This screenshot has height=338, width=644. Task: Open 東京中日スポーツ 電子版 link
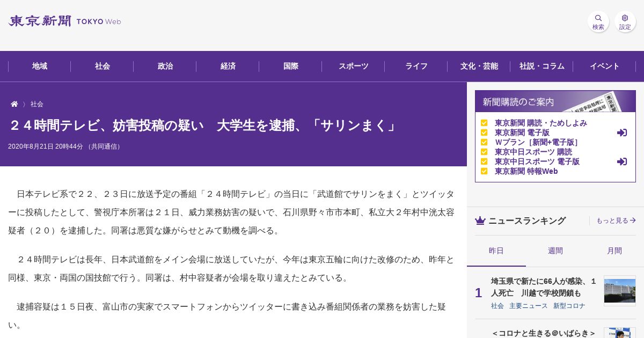[537, 161]
